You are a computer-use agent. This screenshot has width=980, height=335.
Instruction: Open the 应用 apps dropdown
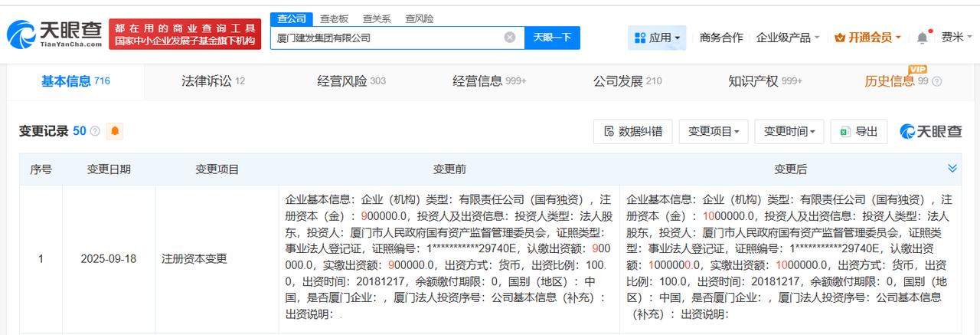[657, 38]
